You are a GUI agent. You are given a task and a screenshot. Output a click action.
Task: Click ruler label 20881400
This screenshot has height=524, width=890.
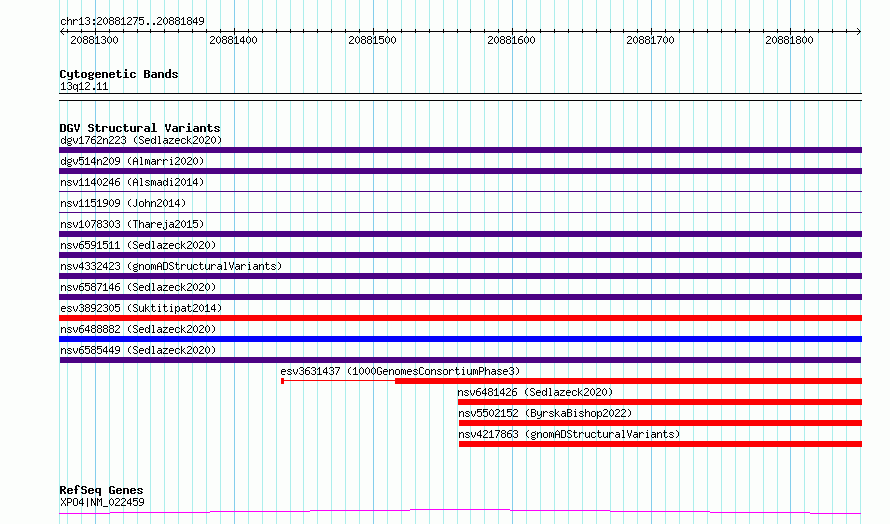[x=233, y=40]
